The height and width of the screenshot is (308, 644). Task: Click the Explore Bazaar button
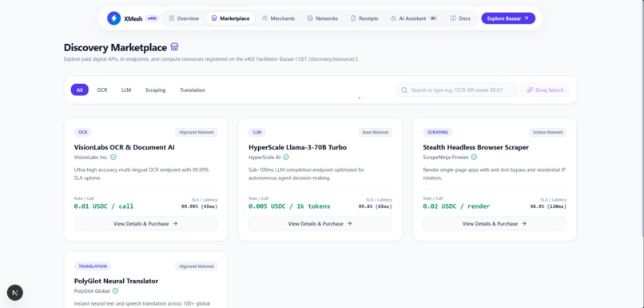(508, 18)
